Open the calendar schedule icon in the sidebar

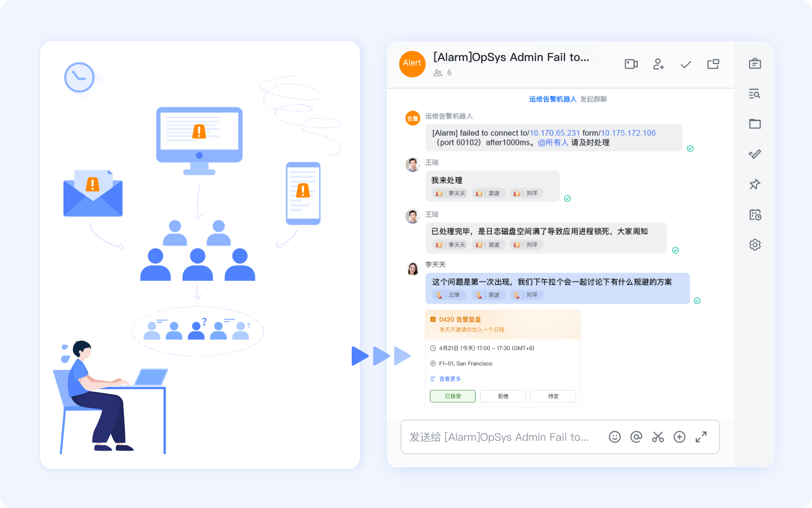tap(755, 215)
